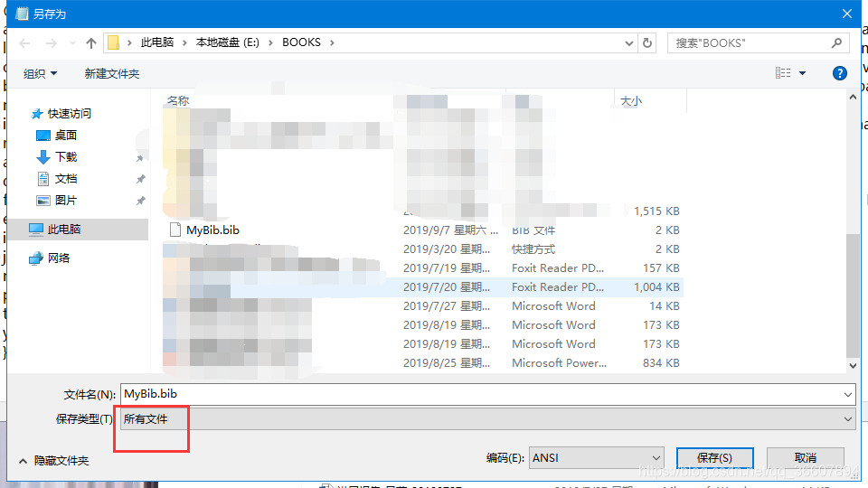Expand chevron after BOOKS breadcrumb
The image size is (868, 488).
click(332, 42)
